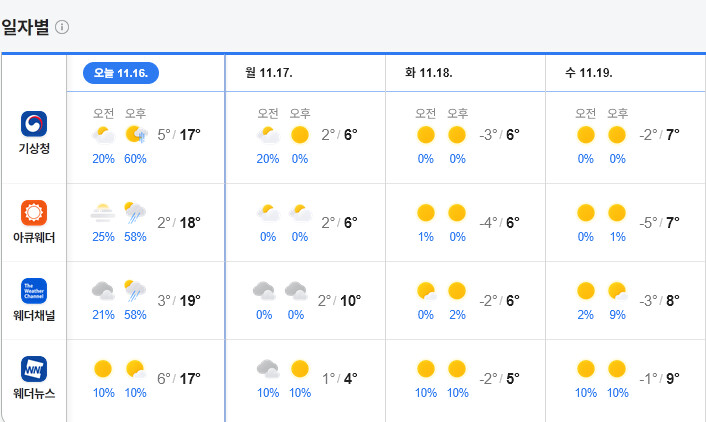The width and height of the screenshot is (706, 422).
Task: Click the 아큐웨더 orange sun logo
Action: click(34, 213)
